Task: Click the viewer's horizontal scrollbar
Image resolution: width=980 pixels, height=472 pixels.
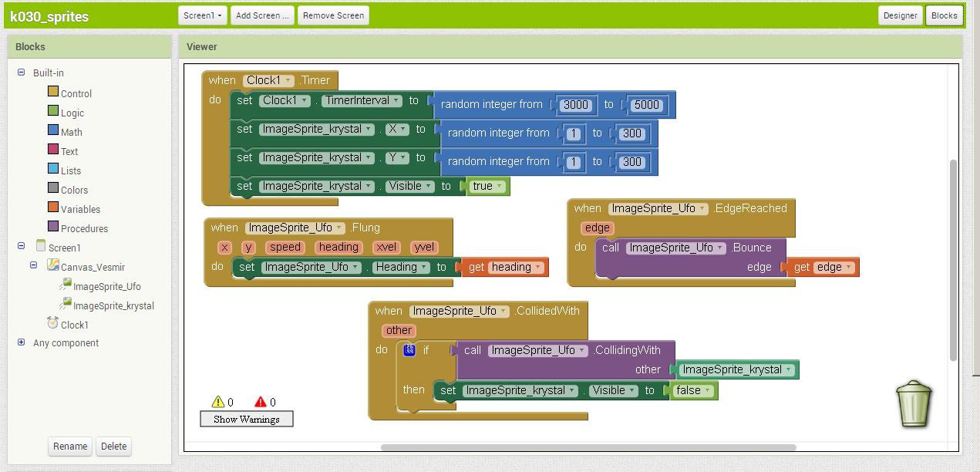Action: pyautogui.click(x=588, y=447)
